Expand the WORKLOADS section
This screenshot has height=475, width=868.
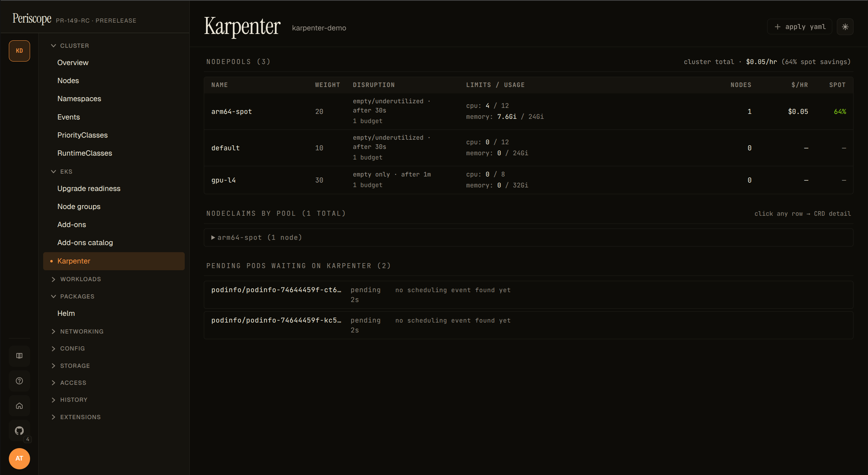[76, 279]
